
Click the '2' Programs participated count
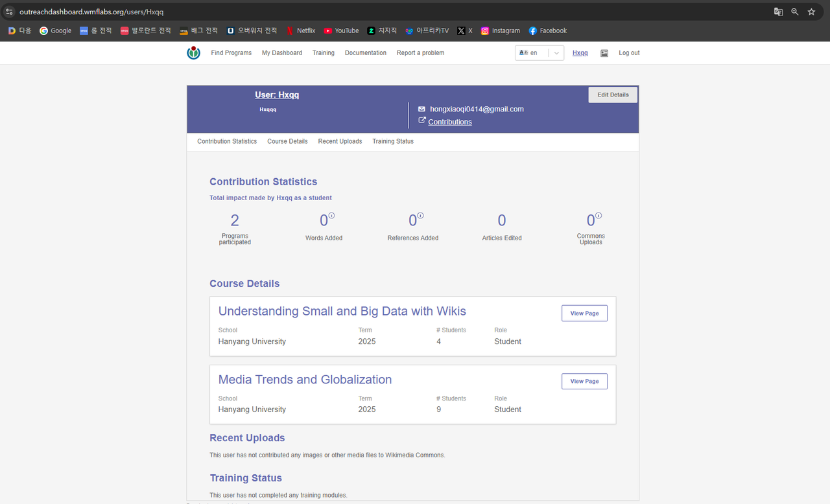(235, 221)
